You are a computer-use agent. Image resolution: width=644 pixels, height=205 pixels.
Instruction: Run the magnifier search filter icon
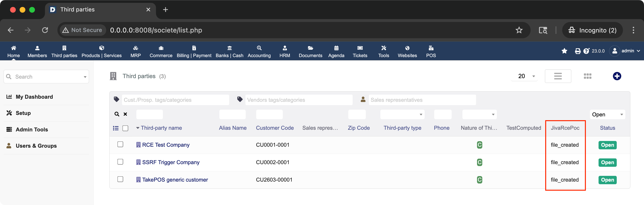[x=117, y=114]
